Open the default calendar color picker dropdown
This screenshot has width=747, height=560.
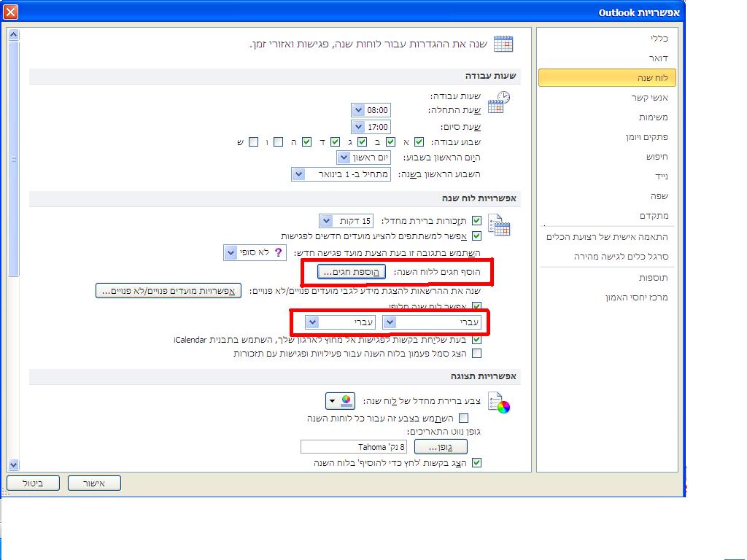point(340,401)
